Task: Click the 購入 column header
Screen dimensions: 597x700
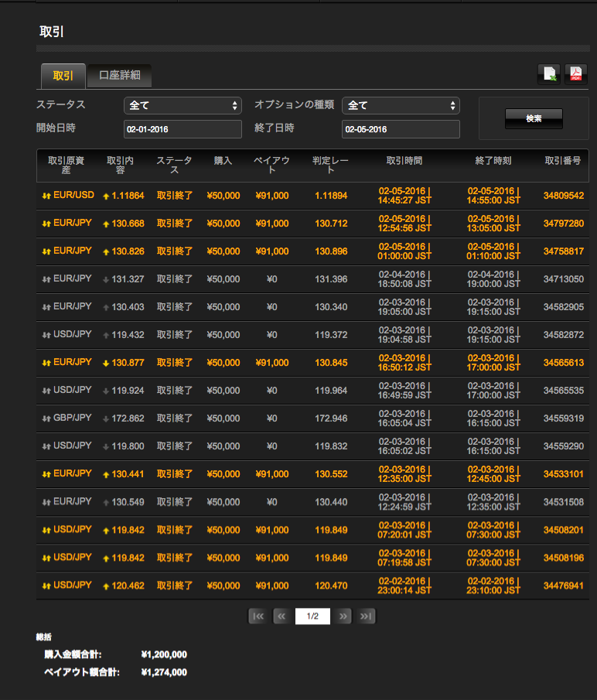Action: (x=223, y=161)
